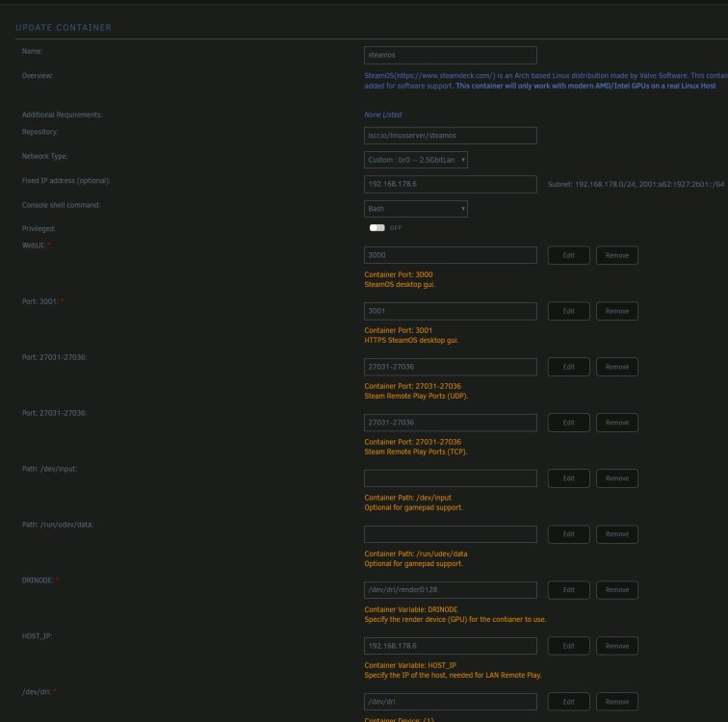This screenshot has height=722, width=728.
Task: Click the Name field containing steamos
Action: coord(451,55)
